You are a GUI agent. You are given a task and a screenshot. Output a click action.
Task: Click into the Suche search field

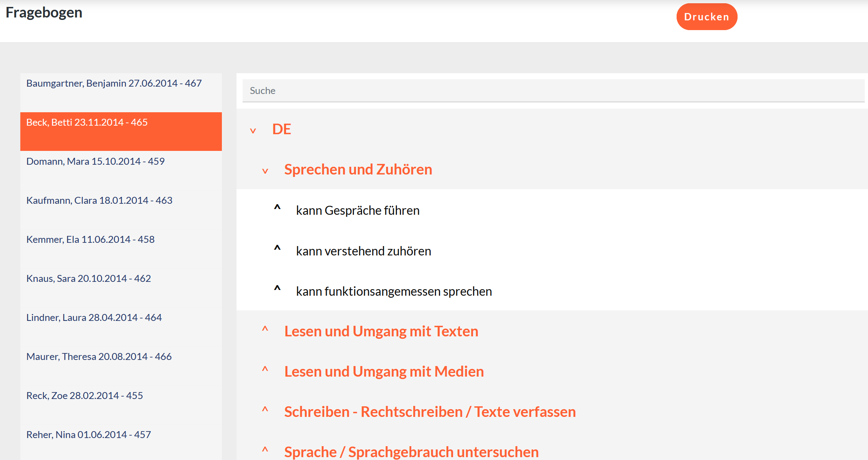pos(553,91)
